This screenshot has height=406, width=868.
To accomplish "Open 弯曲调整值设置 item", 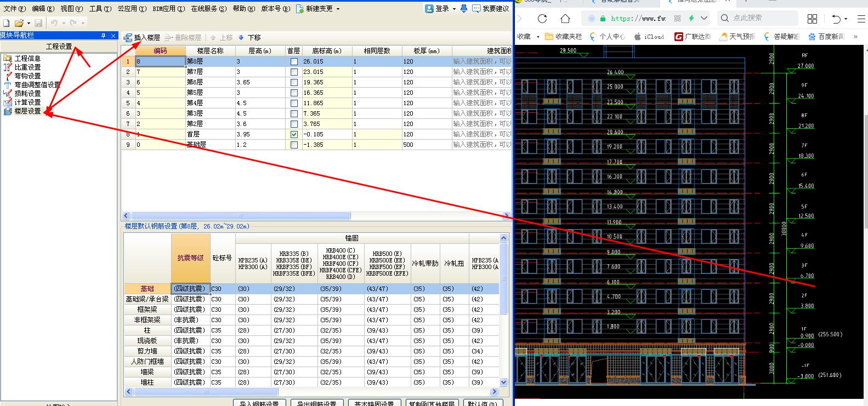I will pos(32,84).
